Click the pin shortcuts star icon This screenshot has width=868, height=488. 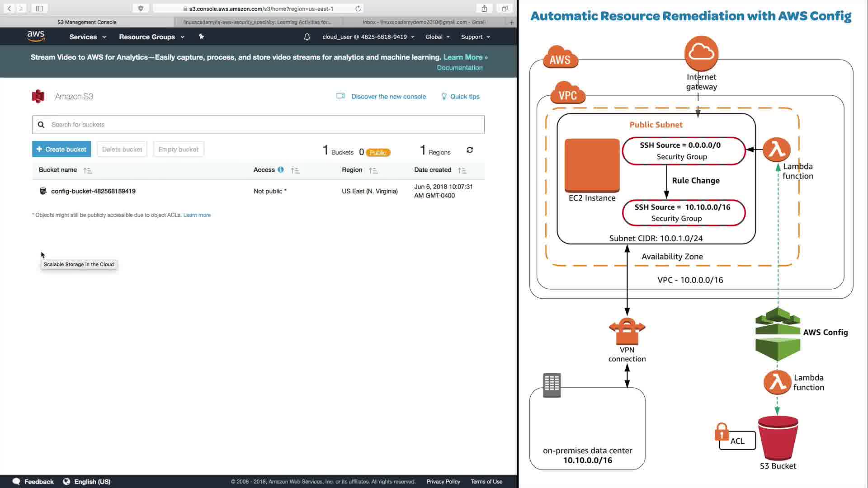tap(201, 37)
